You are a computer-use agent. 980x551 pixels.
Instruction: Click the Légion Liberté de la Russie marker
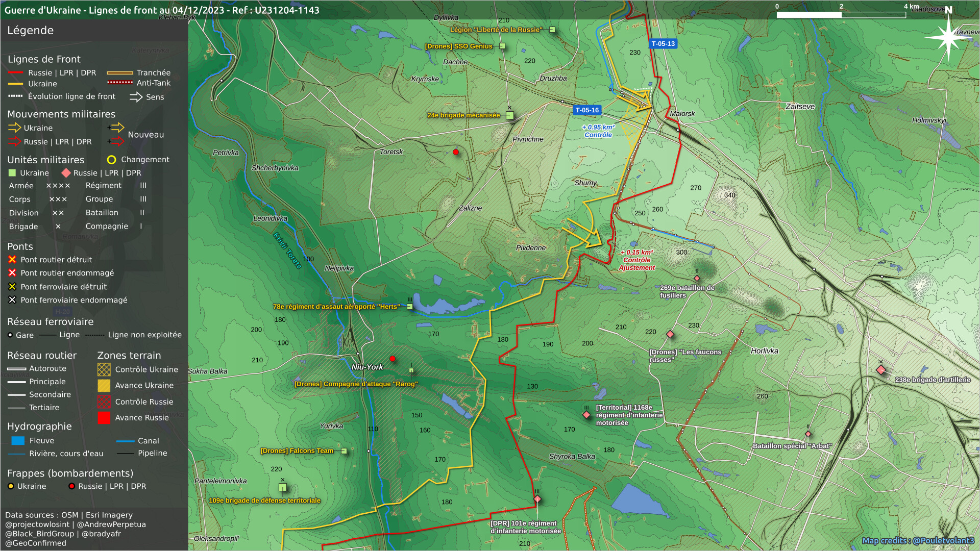(x=552, y=30)
